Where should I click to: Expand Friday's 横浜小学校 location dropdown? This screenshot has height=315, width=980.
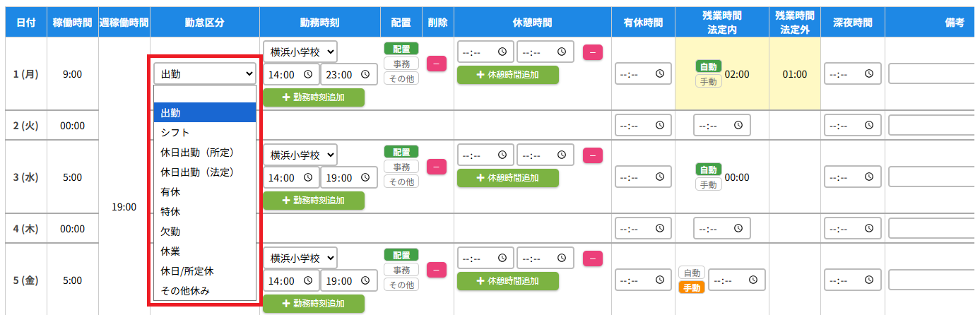[x=300, y=257]
